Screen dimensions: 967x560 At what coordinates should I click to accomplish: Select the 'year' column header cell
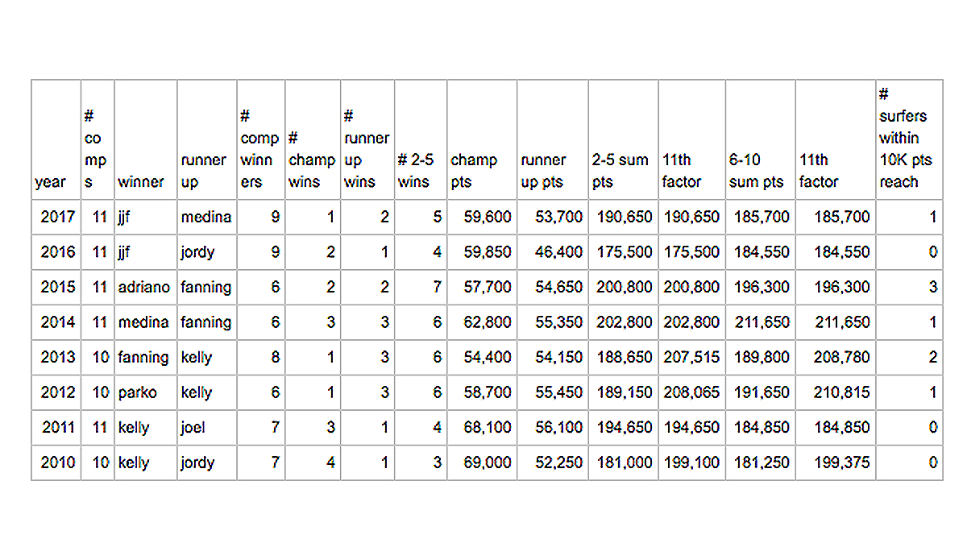coord(56,139)
